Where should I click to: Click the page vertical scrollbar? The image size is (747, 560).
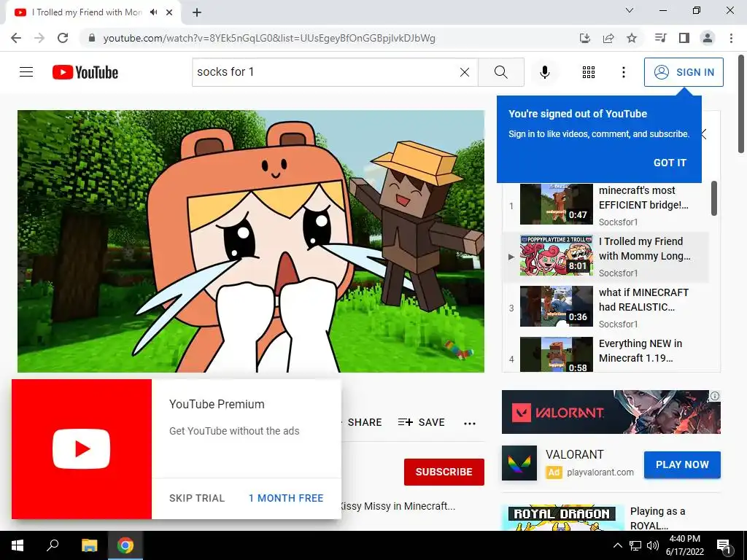click(741, 104)
